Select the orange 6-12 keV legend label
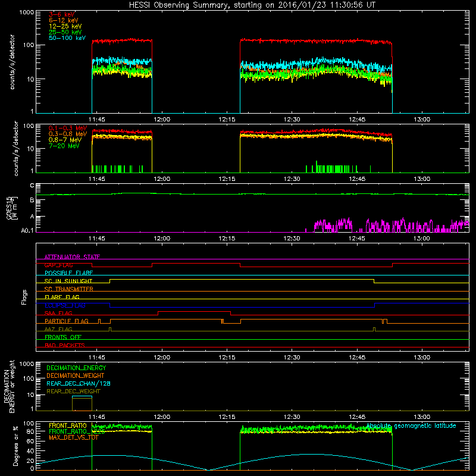 [64, 20]
